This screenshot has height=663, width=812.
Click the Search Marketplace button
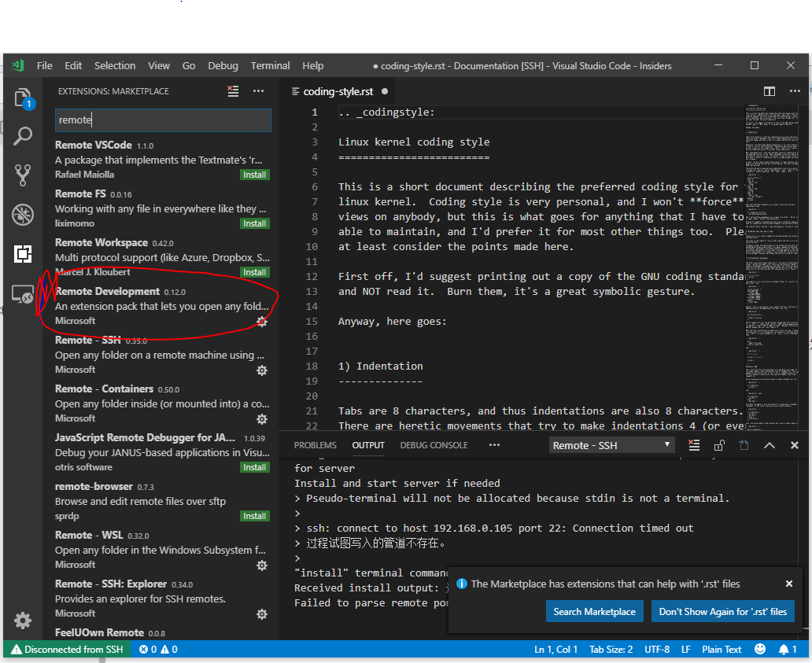click(x=594, y=611)
